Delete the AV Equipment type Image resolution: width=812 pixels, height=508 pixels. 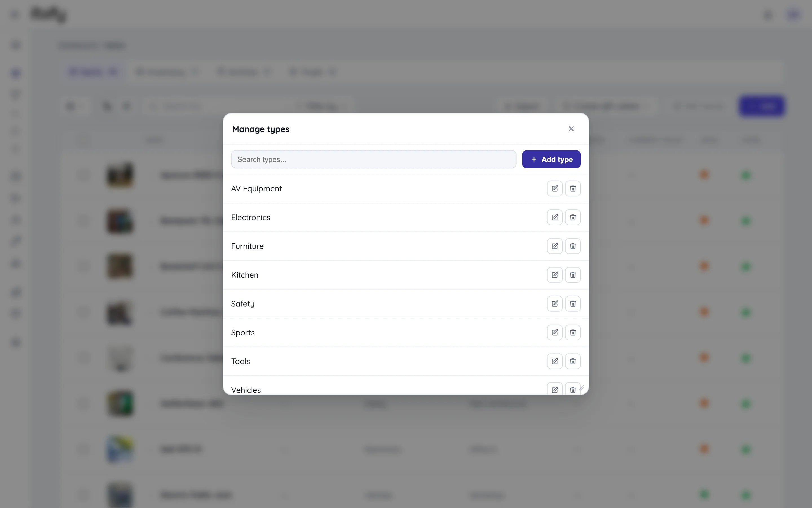click(573, 189)
